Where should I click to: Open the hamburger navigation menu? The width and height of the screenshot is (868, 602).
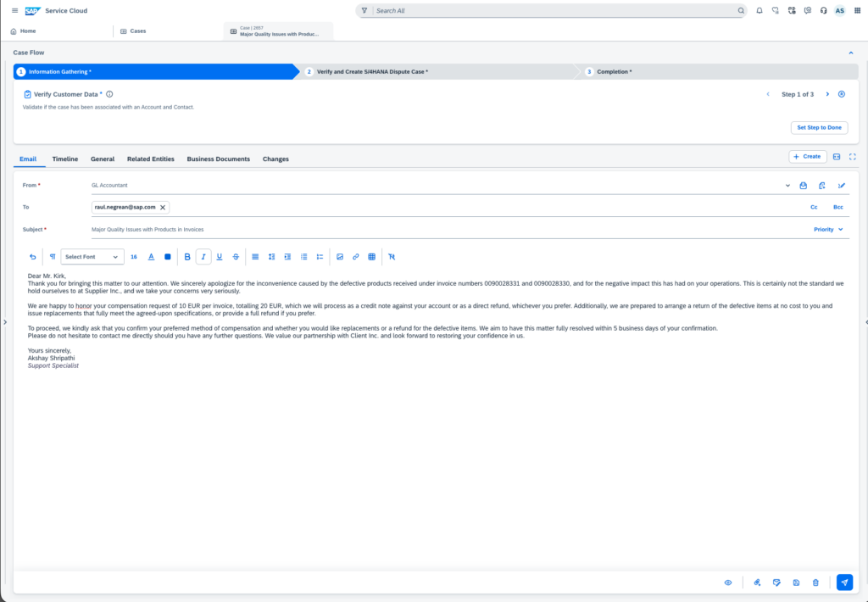click(15, 10)
